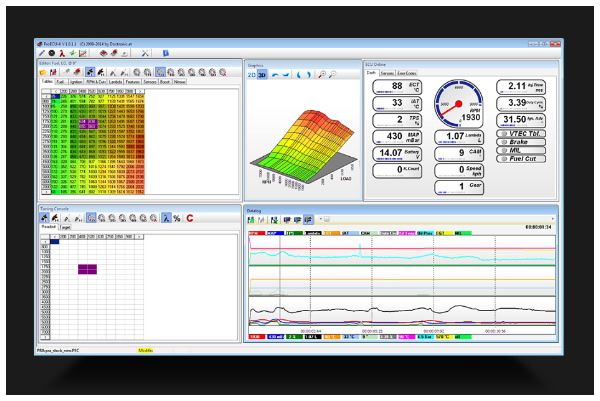
Task: Select the Target tab in Tuning Console
Action: [65, 227]
